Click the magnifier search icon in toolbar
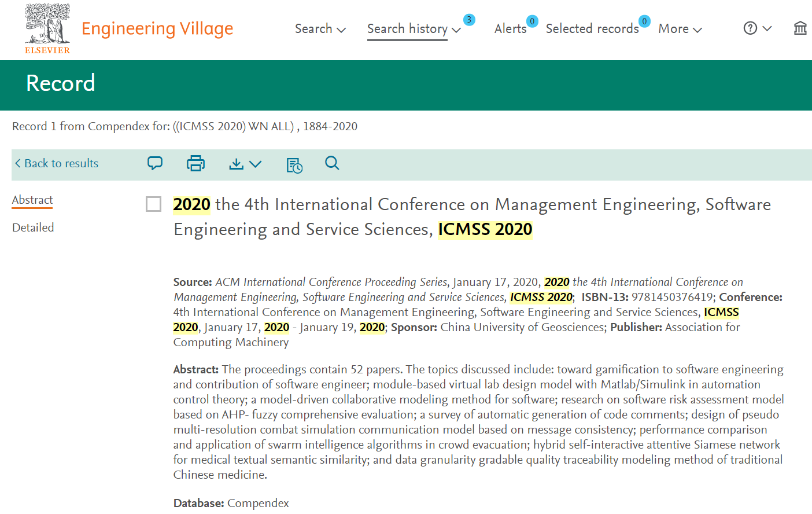 click(x=332, y=163)
